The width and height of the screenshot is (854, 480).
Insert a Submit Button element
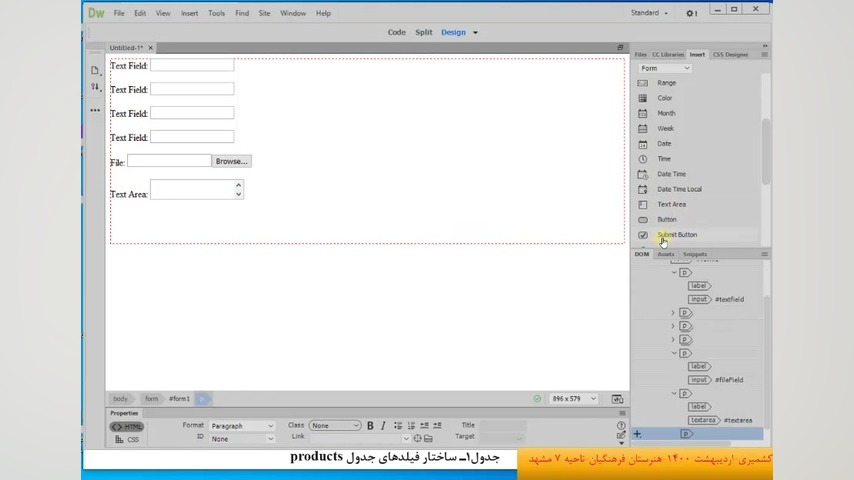tap(677, 235)
